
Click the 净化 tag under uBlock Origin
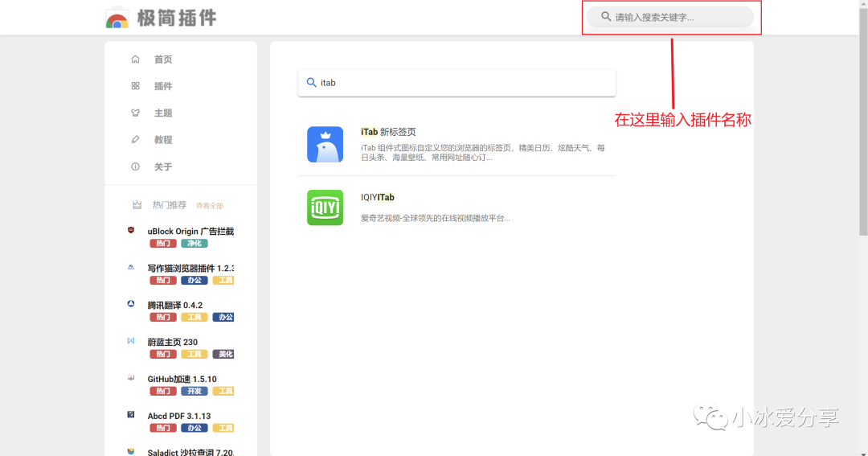194,243
